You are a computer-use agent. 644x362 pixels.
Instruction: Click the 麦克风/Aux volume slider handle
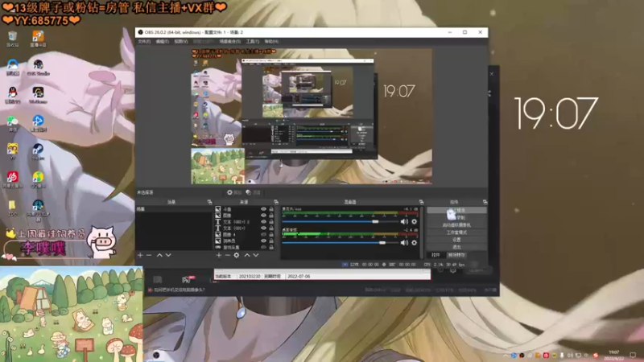(375, 222)
